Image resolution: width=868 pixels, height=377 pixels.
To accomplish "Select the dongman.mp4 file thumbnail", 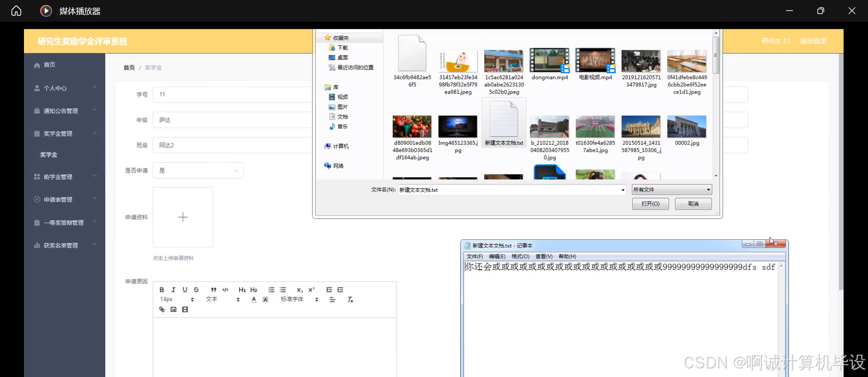I will tap(549, 60).
